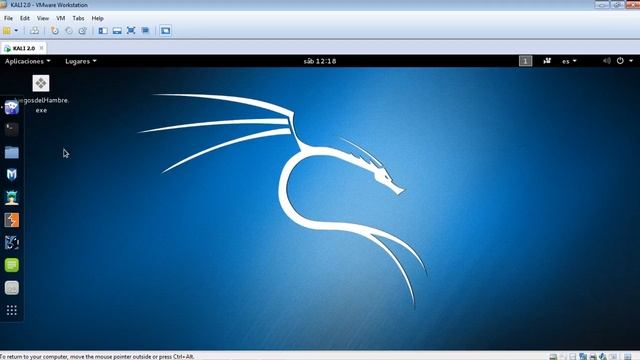
Task: Open the snapshot manager toolbar icon
Action: [82, 31]
